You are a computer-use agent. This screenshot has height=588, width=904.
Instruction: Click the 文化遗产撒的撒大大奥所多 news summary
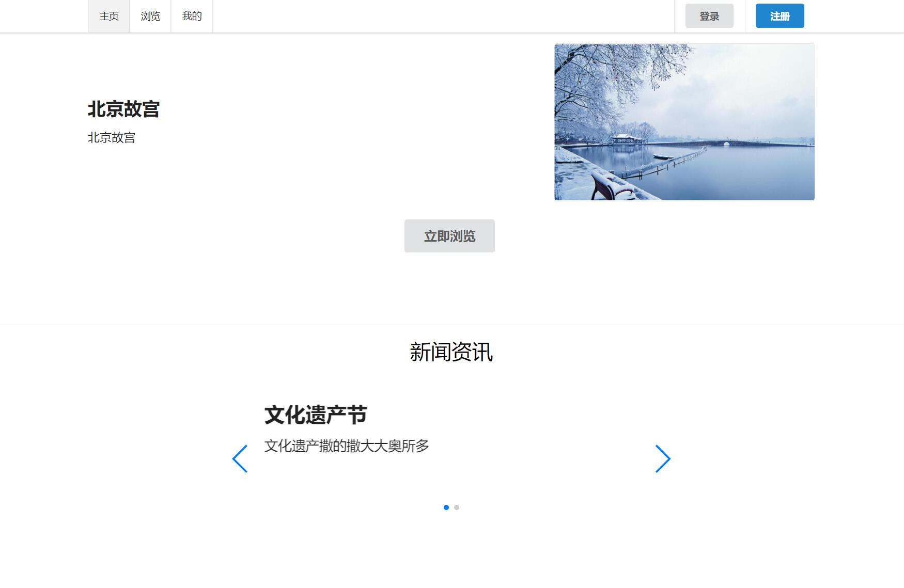tap(347, 446)
